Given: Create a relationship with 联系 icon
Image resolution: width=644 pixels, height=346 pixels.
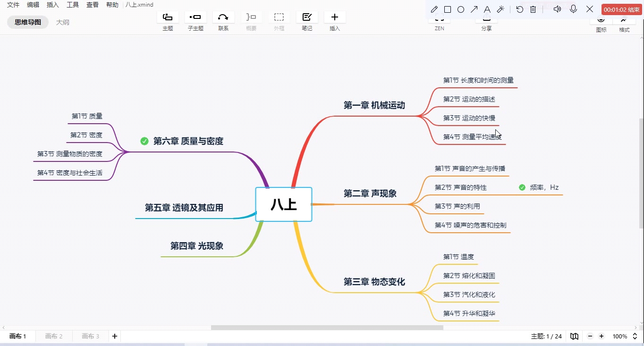Looking at the screenshot, I should tap(223, 17).
